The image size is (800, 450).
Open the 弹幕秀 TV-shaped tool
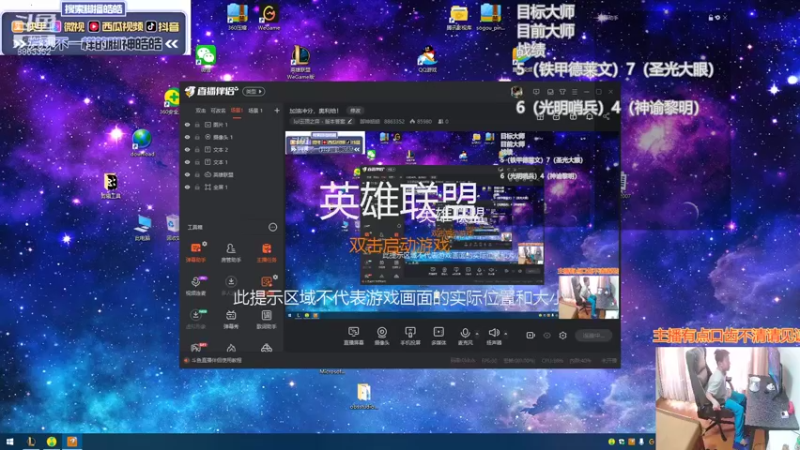231,318
